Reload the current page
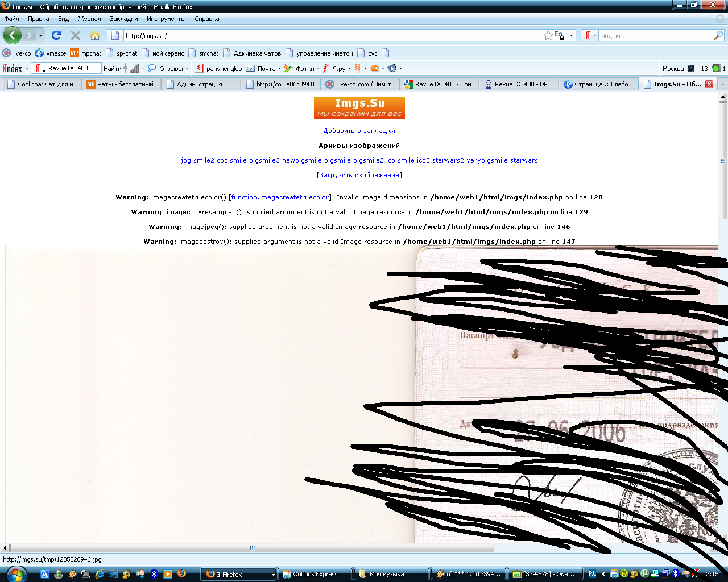 (56, 35)
